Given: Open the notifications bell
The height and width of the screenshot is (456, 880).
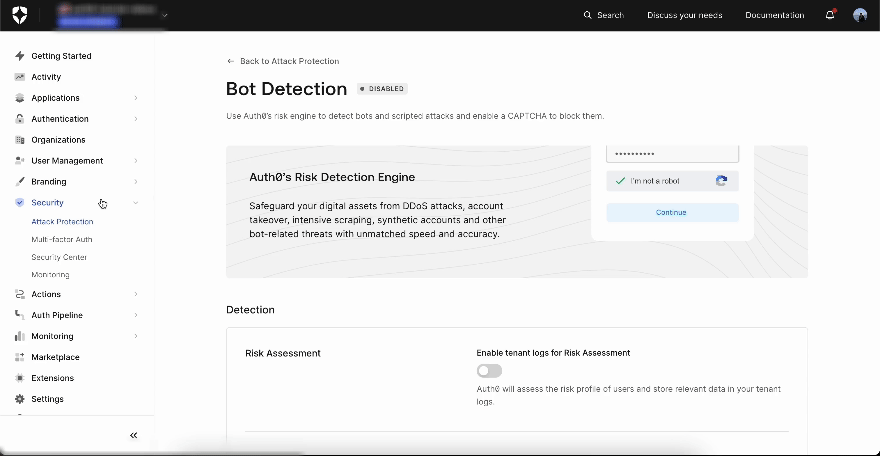Looking at the screenshot, I should (x=830, y=15).
